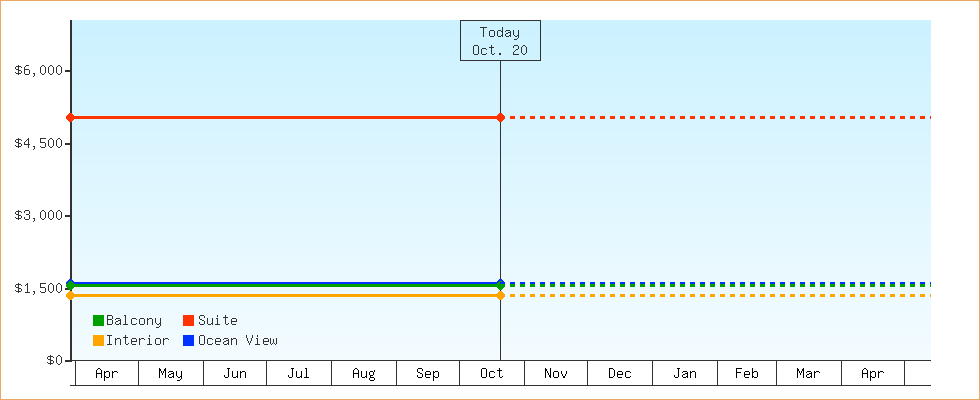Screen dimensions: 980x400
Task: Click the $3,000 price axis label
Action: tap(40, 216)
